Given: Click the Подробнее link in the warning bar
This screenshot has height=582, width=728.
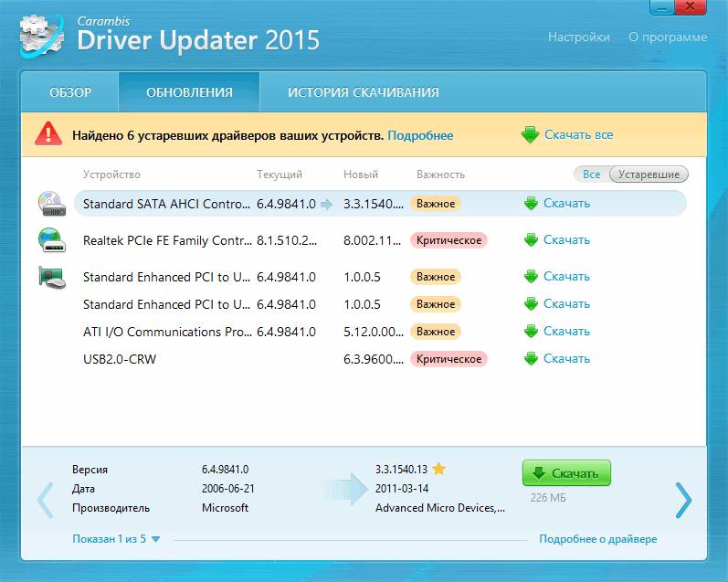Looking at the screenshot, I should [420, 135].
